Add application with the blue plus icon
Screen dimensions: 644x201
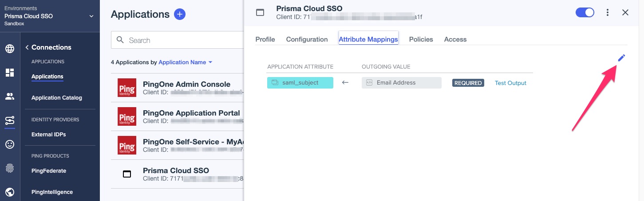pos(179,14)
